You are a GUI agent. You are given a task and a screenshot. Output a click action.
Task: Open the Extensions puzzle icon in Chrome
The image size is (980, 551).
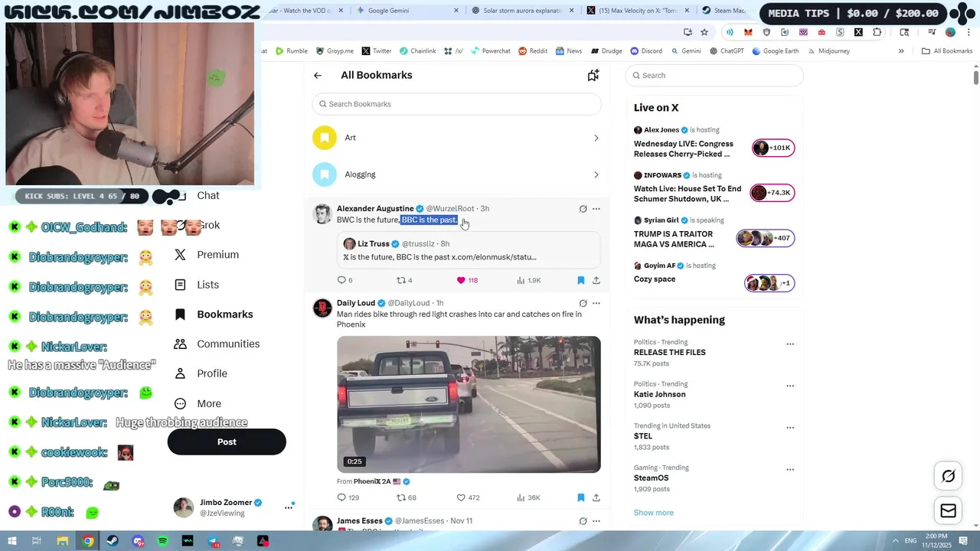tap(877, 32)
